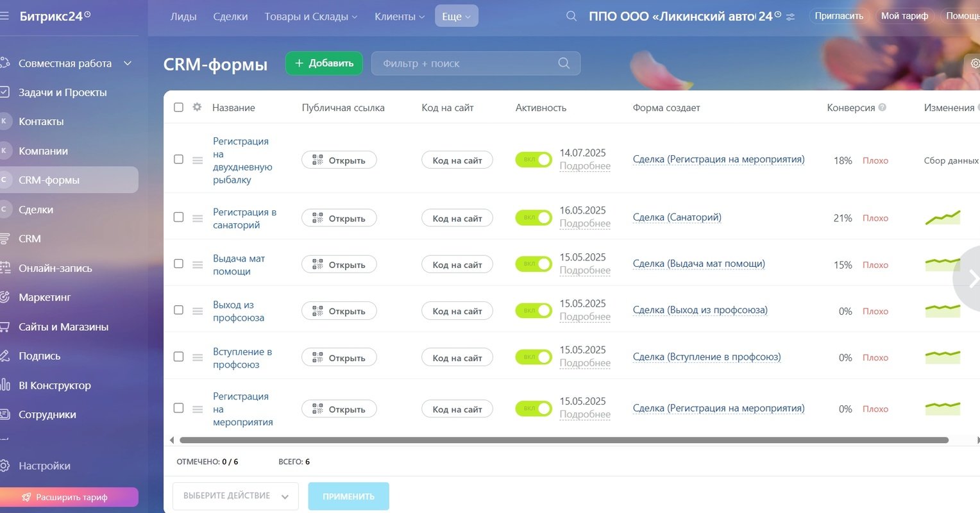Screen dimensions: 980x513
Task: Click the account settings sliders icon in the header
Action: (790, 17)
